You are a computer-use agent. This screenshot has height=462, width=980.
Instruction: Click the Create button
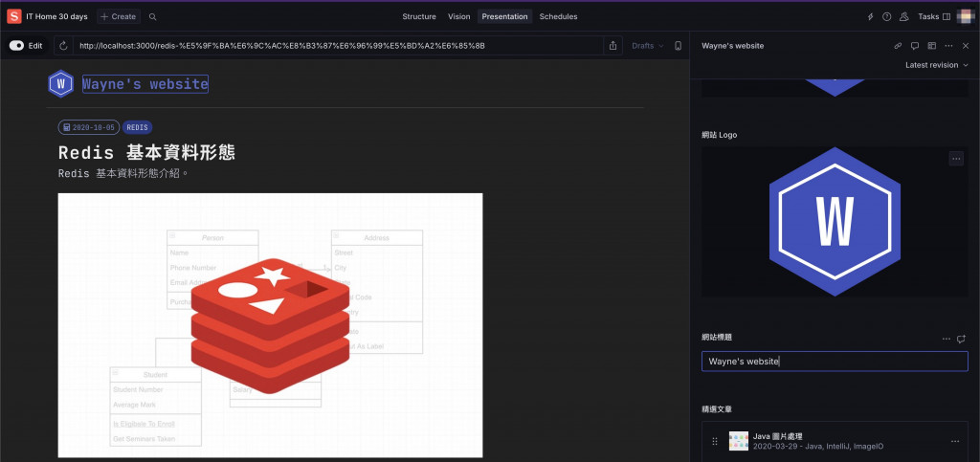tap(119, 17)
